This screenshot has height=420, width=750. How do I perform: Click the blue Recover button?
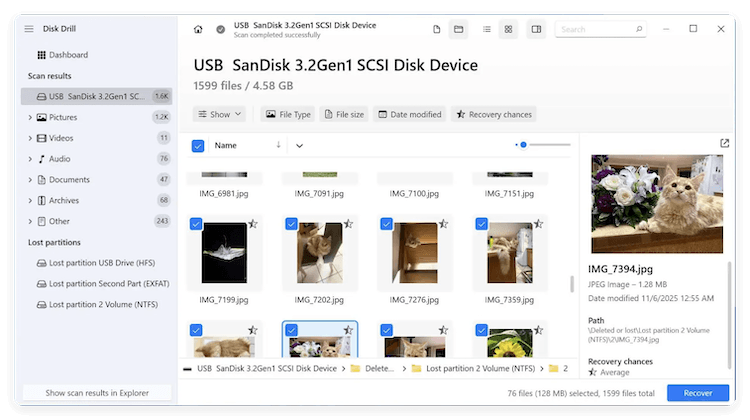(697, 393)
